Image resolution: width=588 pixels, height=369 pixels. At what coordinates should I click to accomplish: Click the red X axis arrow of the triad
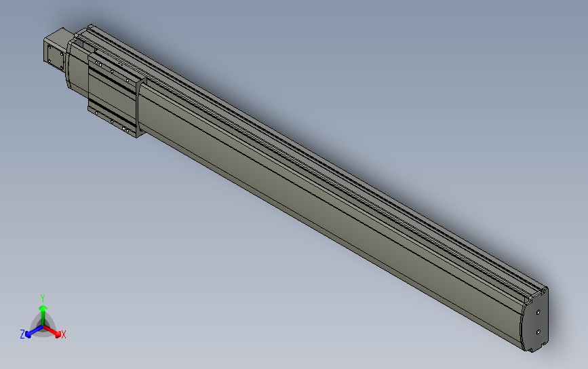coord(52,331)
